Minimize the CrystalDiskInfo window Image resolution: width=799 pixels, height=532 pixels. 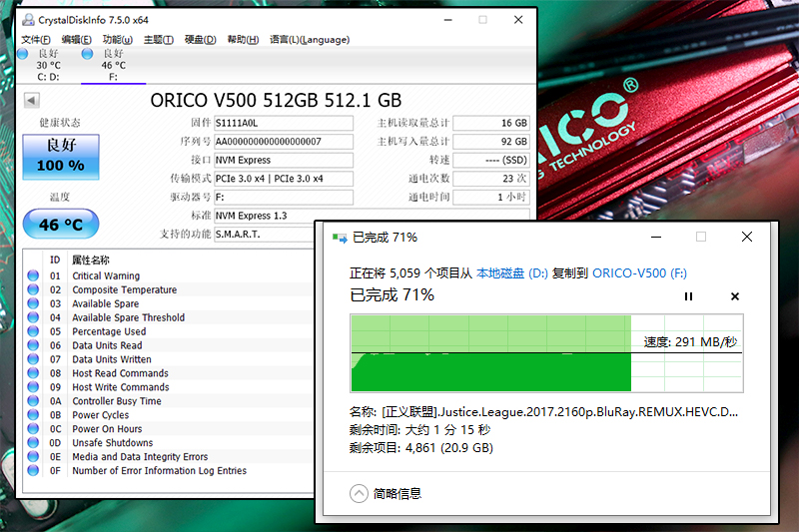(447, 20)
